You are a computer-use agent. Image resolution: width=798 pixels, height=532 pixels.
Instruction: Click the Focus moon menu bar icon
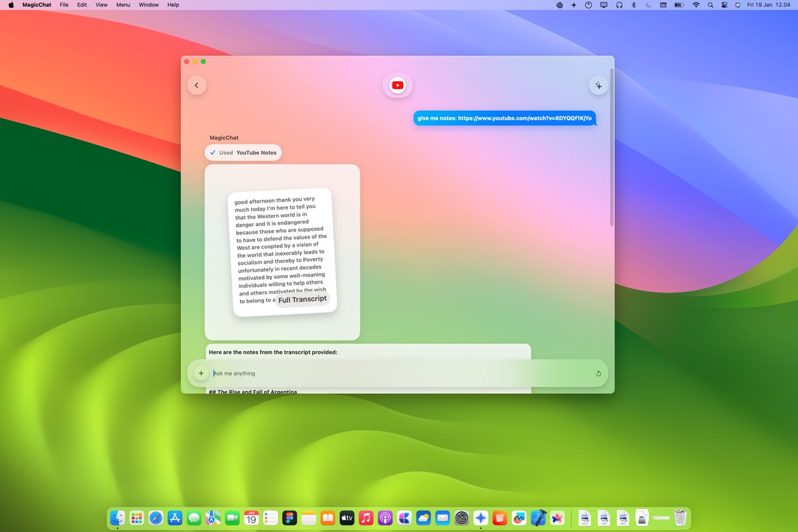point(648,5)
